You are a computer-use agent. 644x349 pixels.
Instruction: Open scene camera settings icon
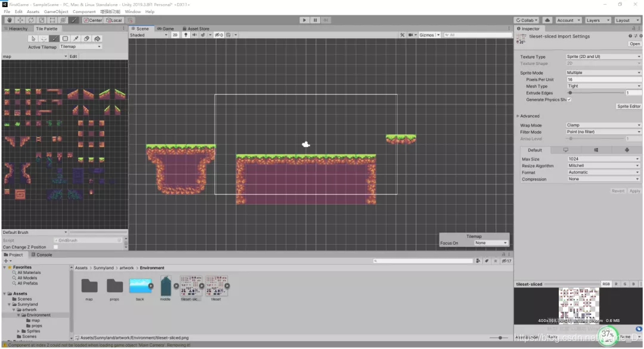[411, 35]
